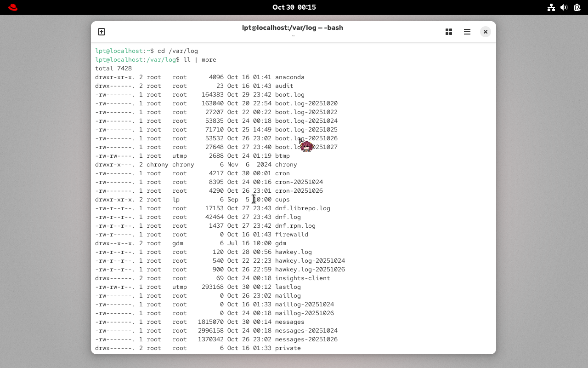Click the tilde indicator below the window title
Image resolution: width=588 pixels, height=368 pixels.
[x=294, y=35]
